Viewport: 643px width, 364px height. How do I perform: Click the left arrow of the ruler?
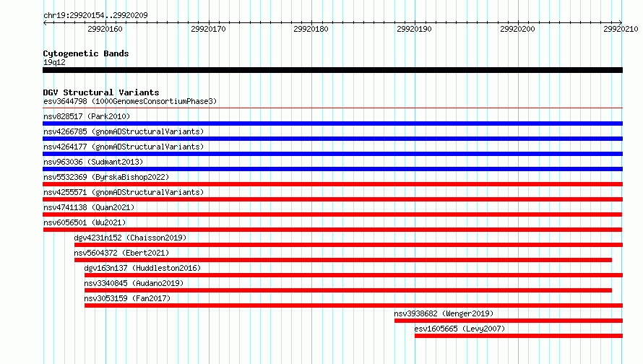point(45,23)
